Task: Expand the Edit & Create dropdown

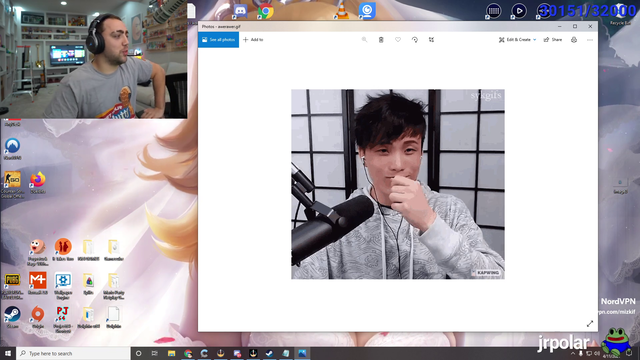Action: [517, 40]
